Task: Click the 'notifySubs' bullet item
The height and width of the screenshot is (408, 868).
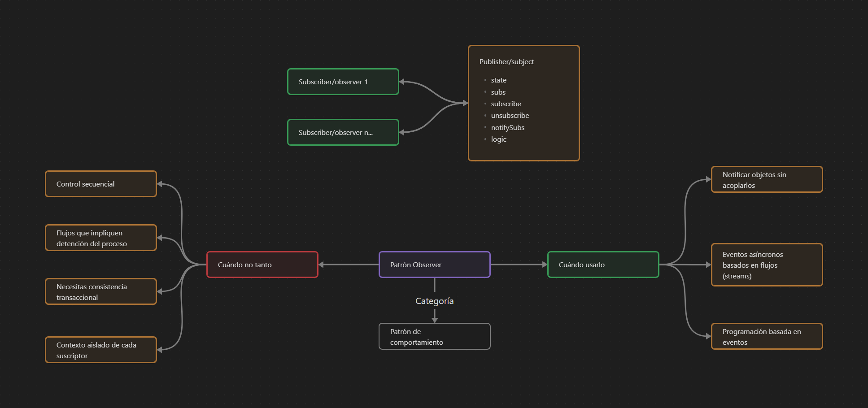Action: coord(507,127)
